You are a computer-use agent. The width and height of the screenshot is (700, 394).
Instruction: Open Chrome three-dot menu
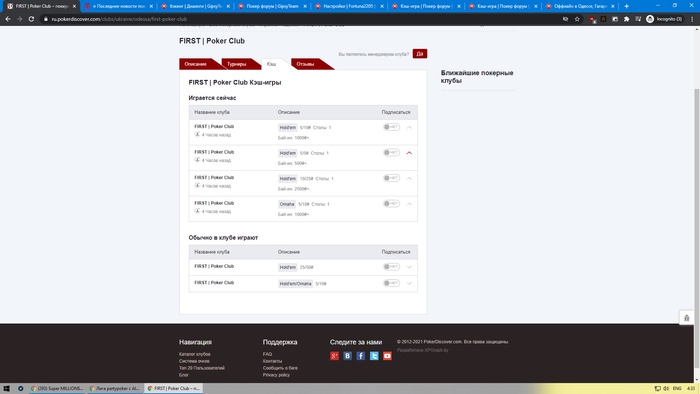(x=692, y=19)
